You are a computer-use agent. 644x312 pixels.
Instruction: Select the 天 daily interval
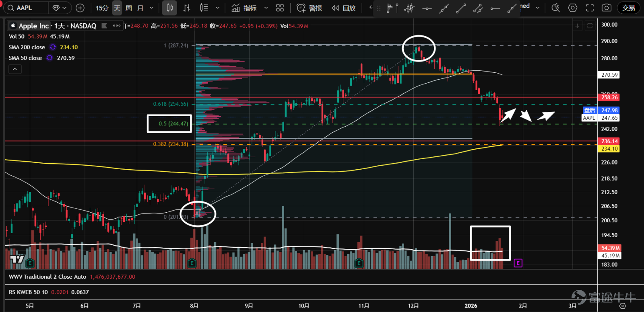click(x=117, y=8)
